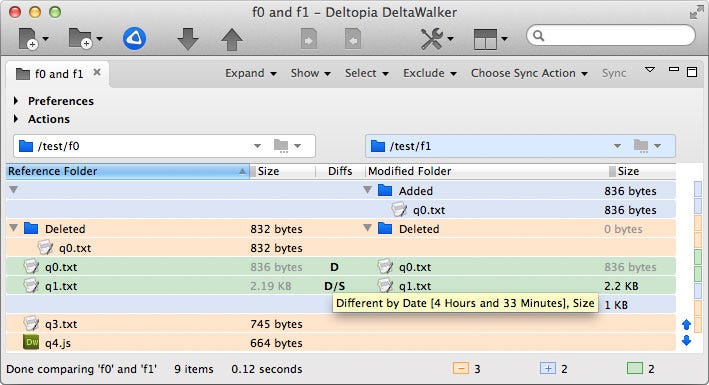Open the /test/f1 path history dropdown
The image size is (709, 385).
[617, 146]
